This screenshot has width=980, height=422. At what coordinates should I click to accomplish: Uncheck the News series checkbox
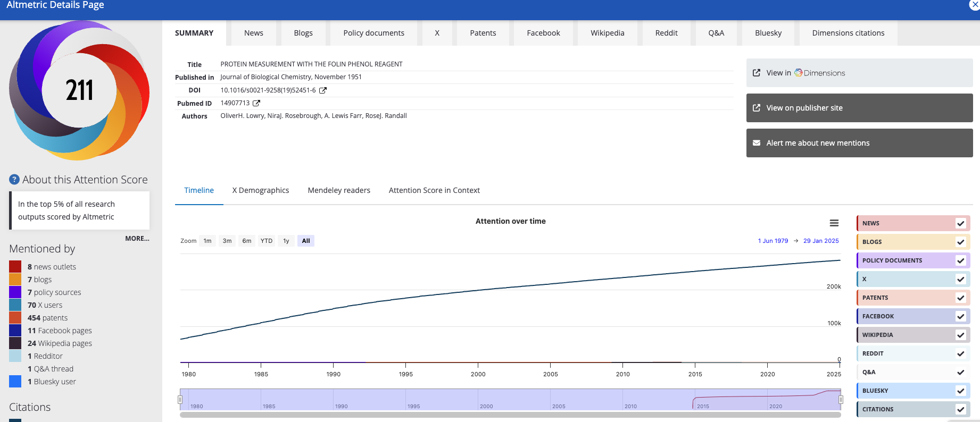960,223
